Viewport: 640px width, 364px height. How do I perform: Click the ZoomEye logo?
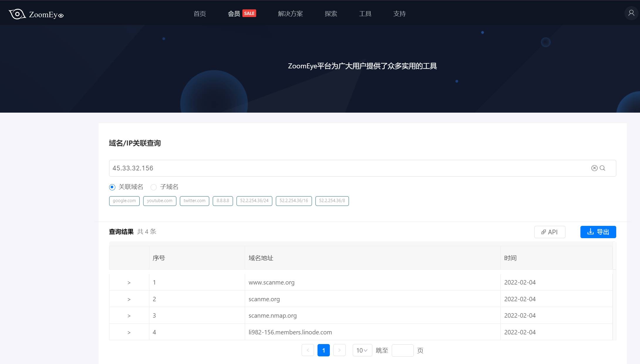tap(36, 14)
